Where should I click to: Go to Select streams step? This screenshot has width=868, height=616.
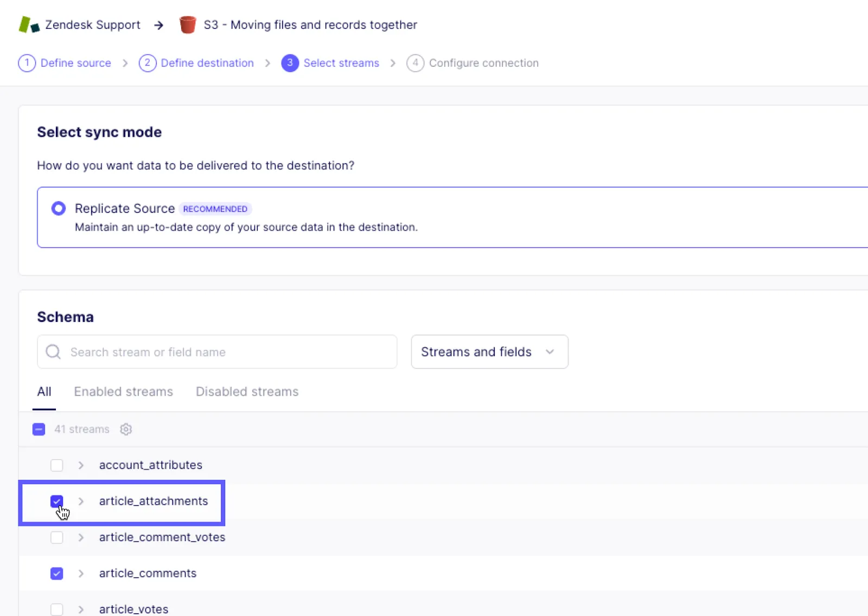[341, 63]
